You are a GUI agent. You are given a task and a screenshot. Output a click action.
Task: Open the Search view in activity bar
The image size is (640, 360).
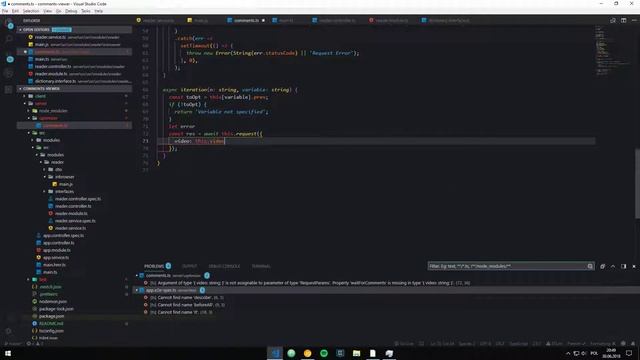click(9, 39)
